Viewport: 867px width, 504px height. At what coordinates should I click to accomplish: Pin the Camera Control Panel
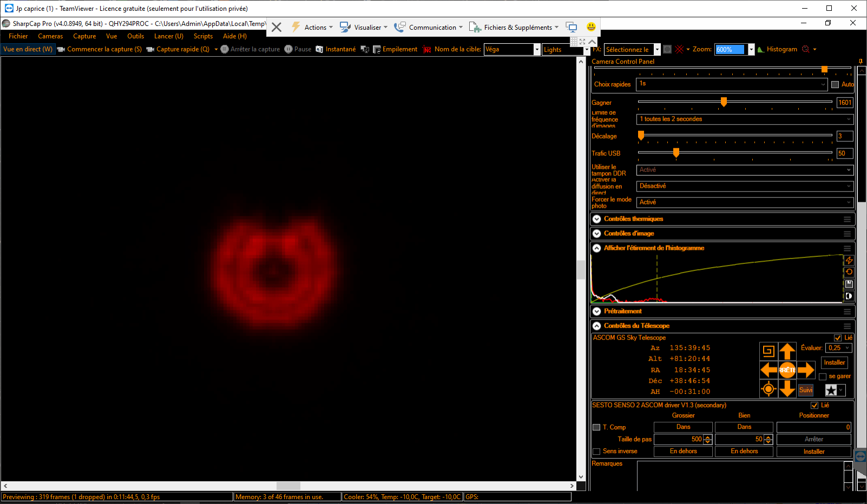861,62
